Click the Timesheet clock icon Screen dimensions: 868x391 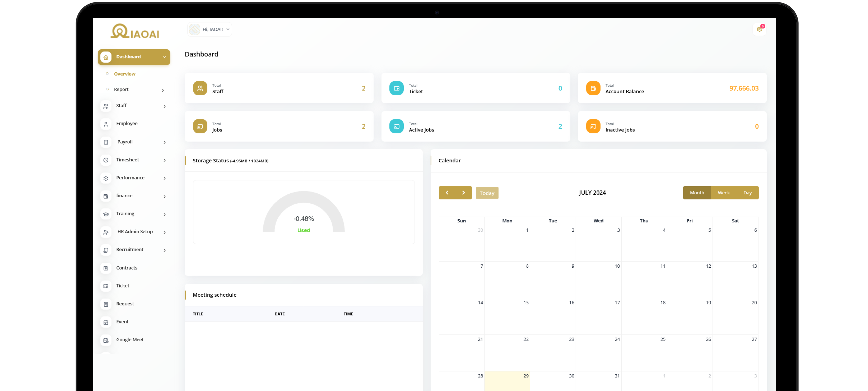(106, 160)
